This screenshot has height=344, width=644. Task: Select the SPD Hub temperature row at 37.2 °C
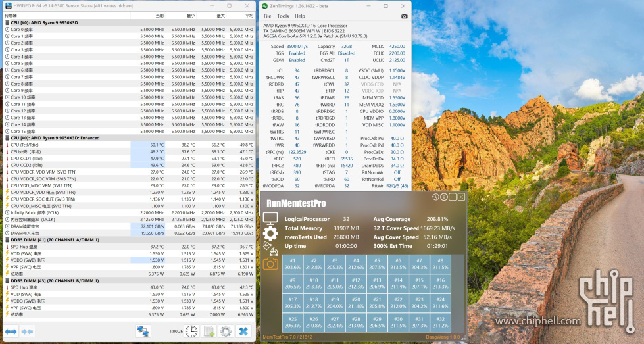129,247
